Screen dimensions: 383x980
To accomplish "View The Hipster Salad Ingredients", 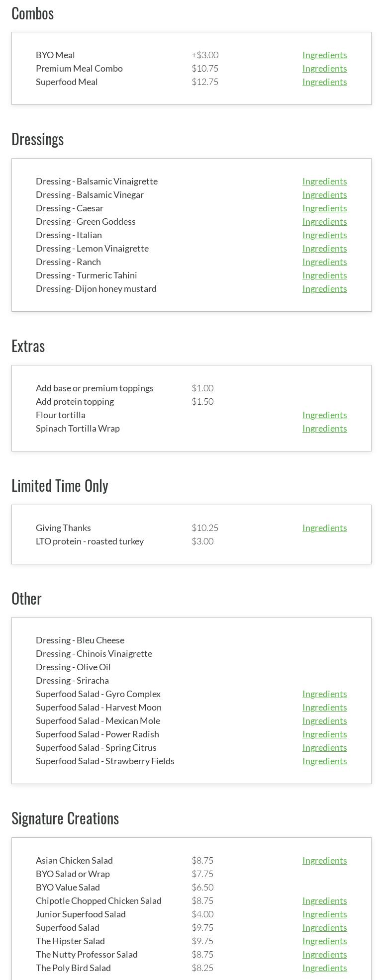I will coord(324,941).
